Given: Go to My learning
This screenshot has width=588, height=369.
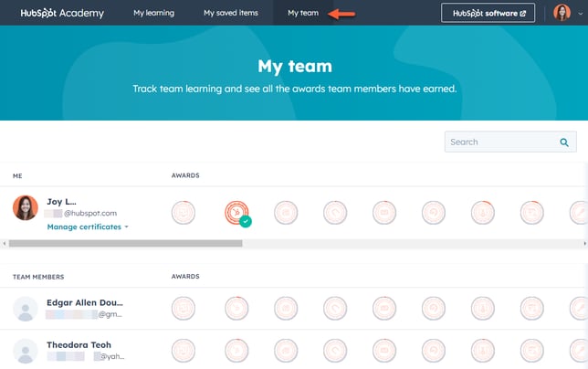Looking at the screenshot, I should [x=153, y=13].
